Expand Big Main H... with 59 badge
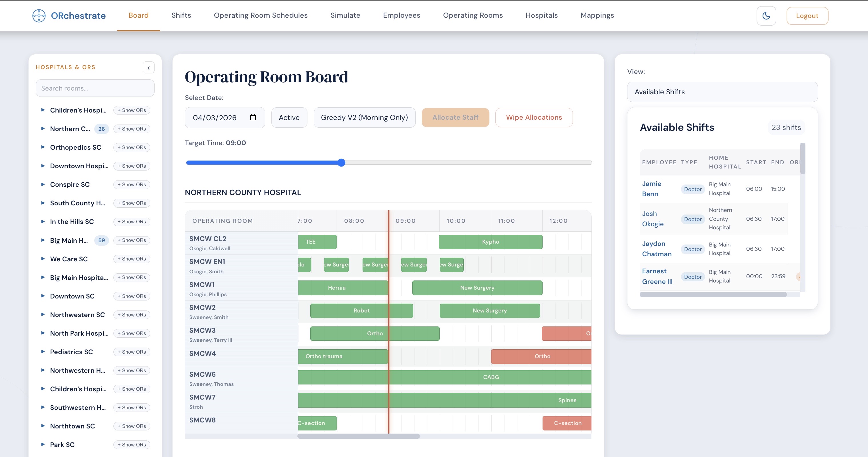 43,240
